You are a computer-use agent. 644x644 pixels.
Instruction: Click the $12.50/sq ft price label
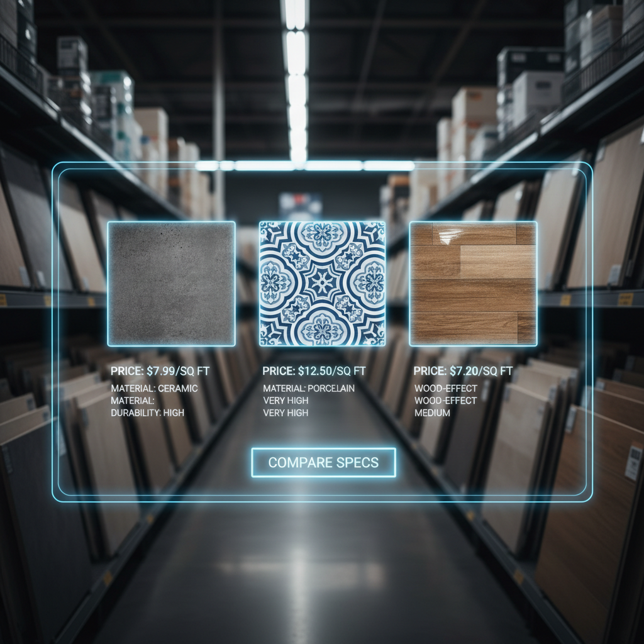pyautogui.click(x=314, y=371)
